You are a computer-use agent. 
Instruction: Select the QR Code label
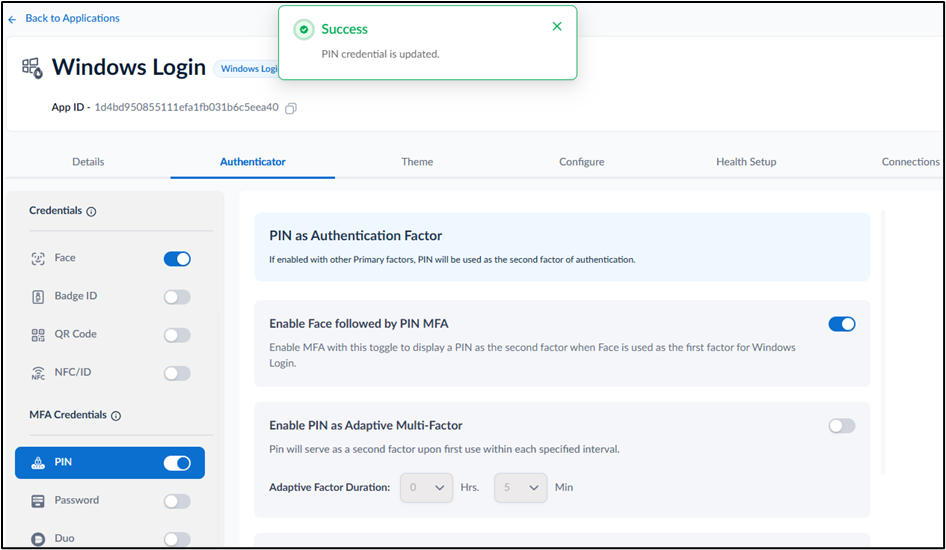pos(75,333)
